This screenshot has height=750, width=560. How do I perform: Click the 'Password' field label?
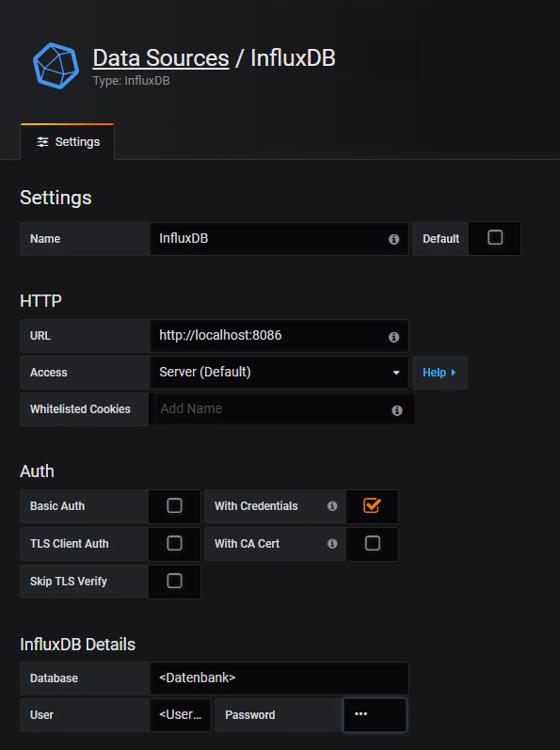tap(250, 714)
